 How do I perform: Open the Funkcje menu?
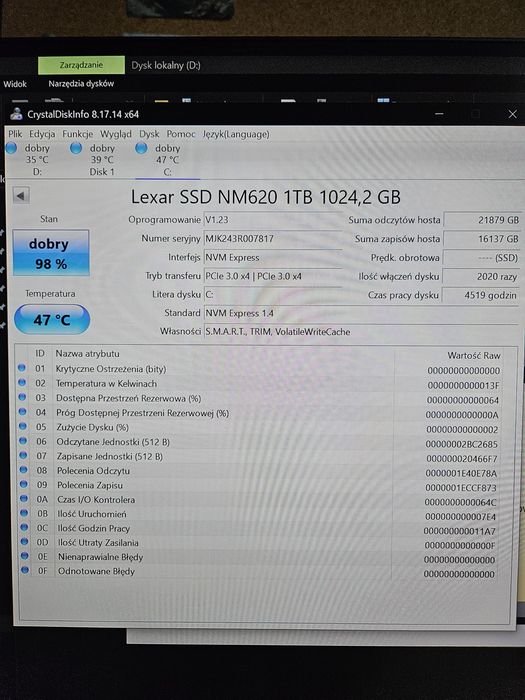(77, 134)
